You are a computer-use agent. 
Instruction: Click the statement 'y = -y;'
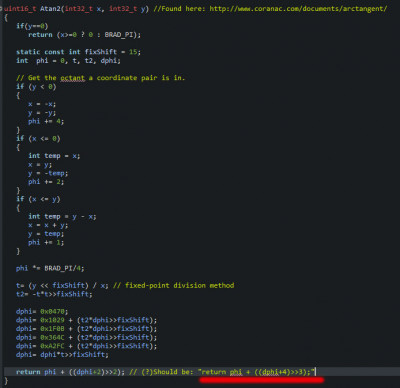click(42, 113)
